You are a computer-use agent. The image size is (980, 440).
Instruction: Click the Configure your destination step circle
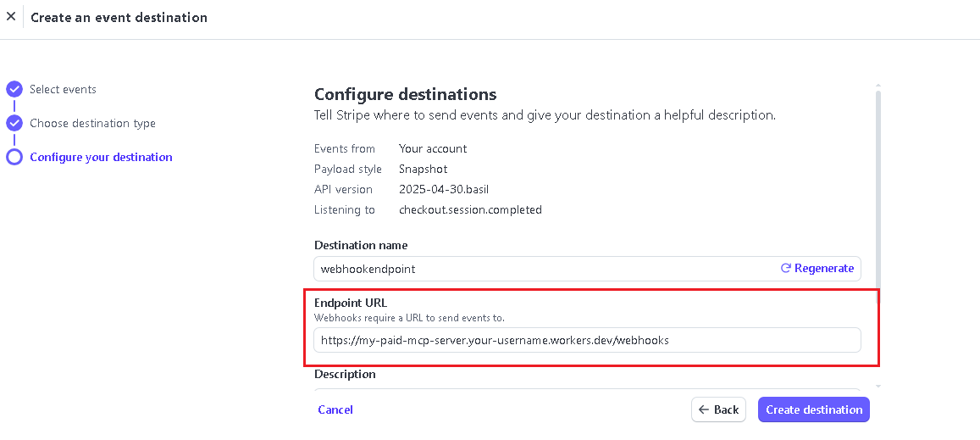[14, 157]
